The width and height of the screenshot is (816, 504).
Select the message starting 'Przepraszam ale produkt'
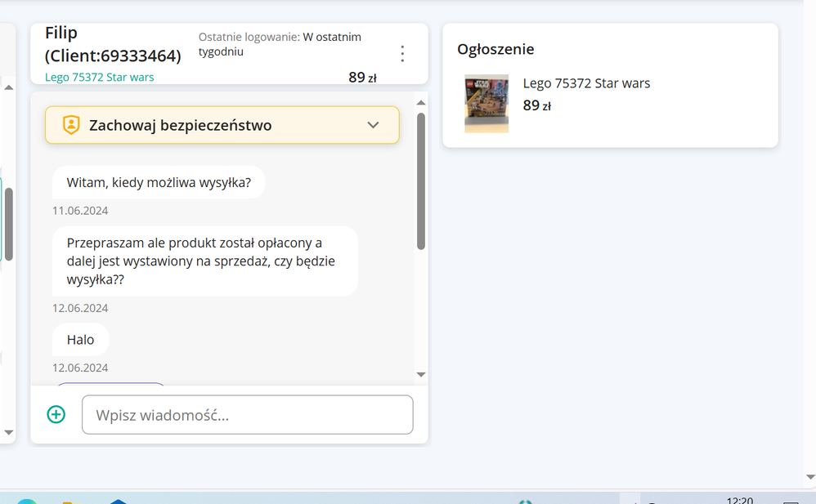point(205,261)
